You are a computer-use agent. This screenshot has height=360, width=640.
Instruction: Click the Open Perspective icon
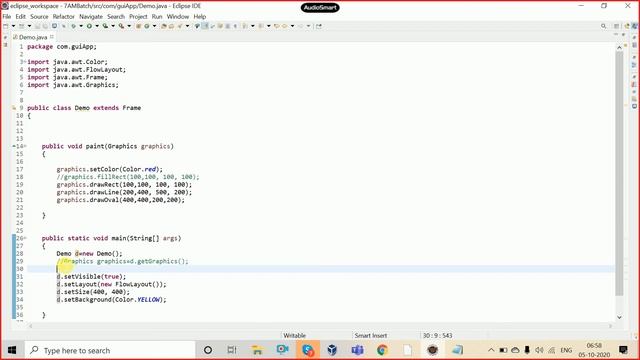(x=616, y=26)
